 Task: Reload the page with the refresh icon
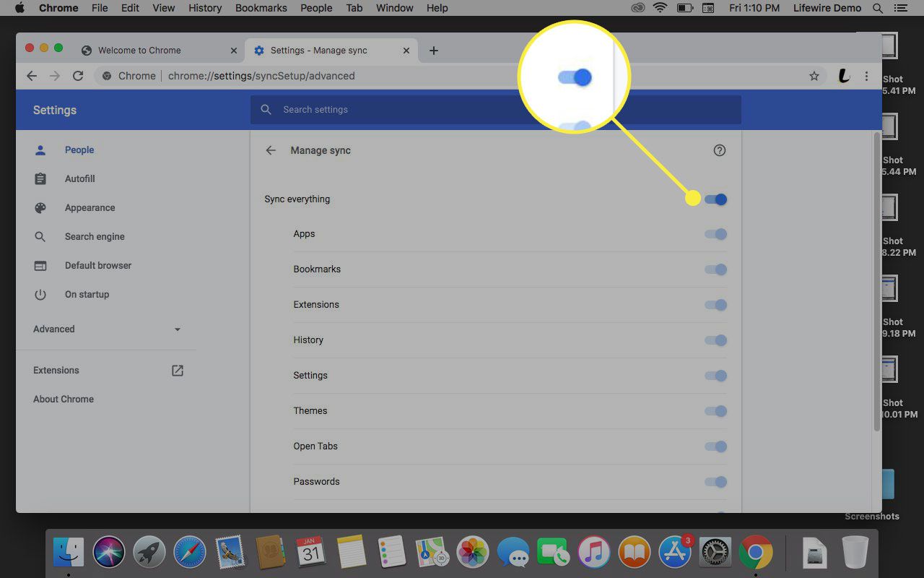78,76
